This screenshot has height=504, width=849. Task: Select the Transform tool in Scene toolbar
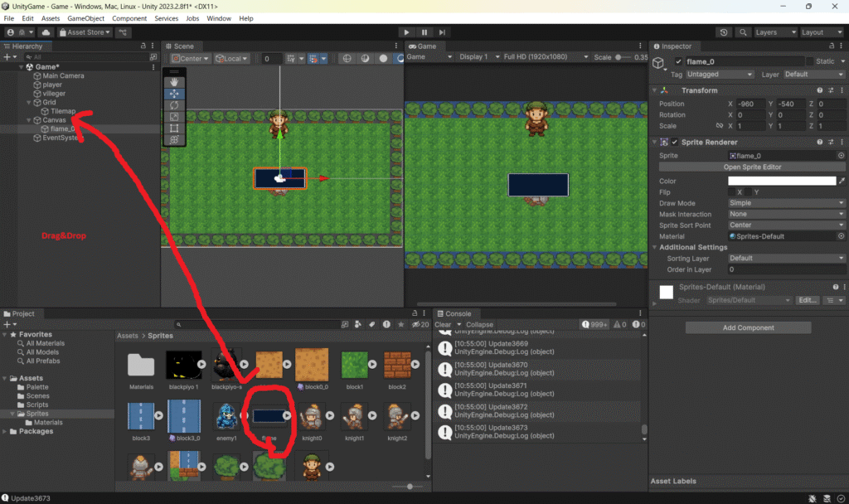pyautogui.click(x=174, y=139)
